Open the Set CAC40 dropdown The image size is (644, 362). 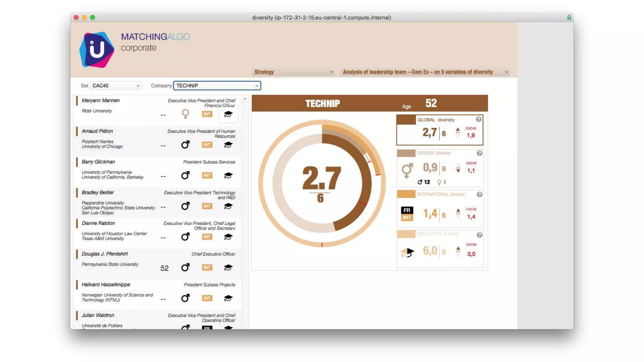[116, 86]
